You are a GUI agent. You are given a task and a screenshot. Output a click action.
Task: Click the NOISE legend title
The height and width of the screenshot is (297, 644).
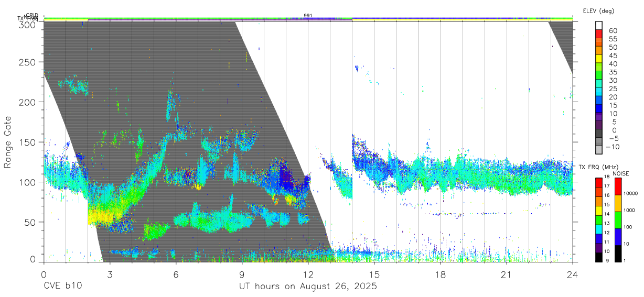620,173
